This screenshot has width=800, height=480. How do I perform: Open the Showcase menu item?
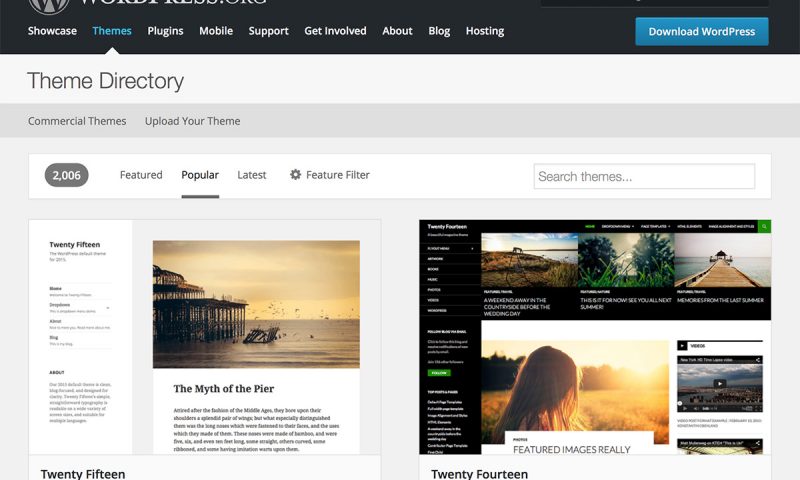coord(53,31)
